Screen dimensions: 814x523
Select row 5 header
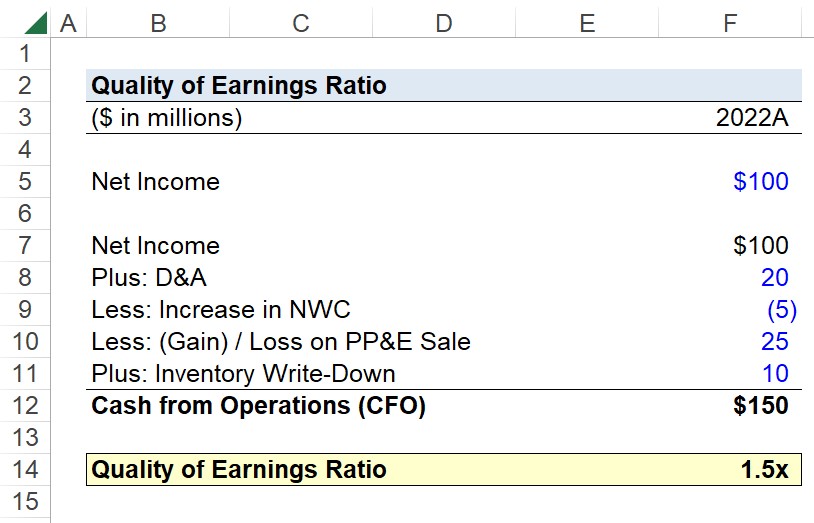(x=25, y=181)
